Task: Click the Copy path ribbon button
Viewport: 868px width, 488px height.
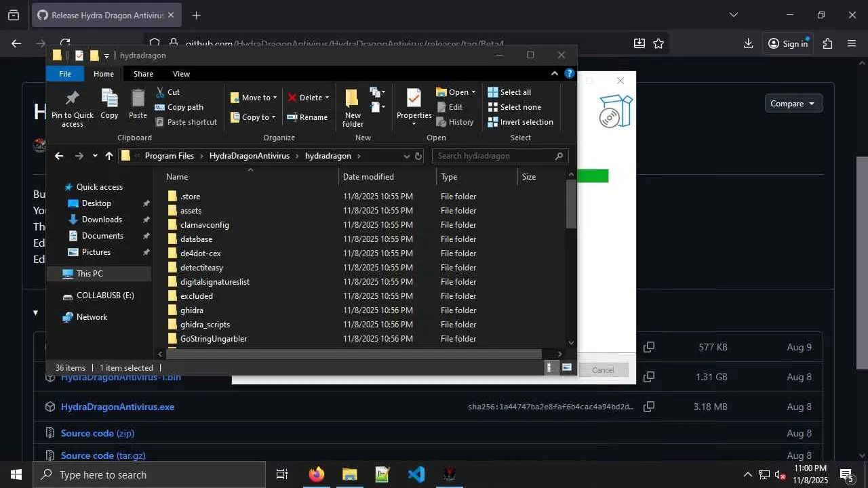Action: click(179, 107)
